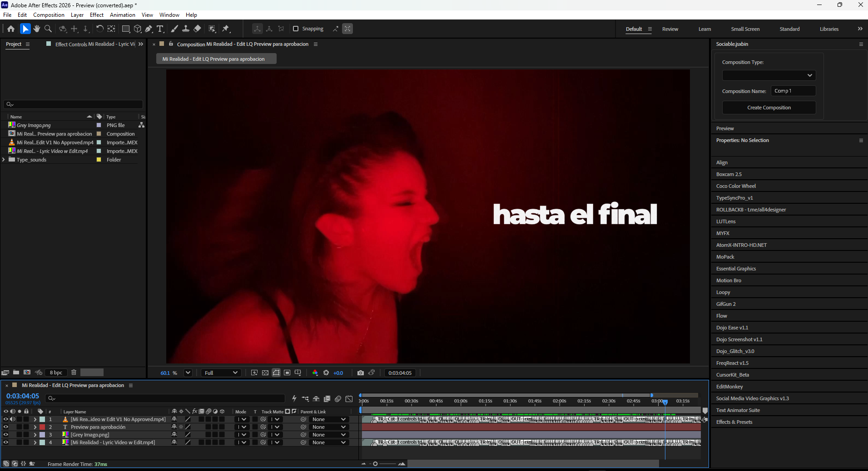Select the Rotation tool
Viewport: 868px width, 471px height.
pos(99,29)
